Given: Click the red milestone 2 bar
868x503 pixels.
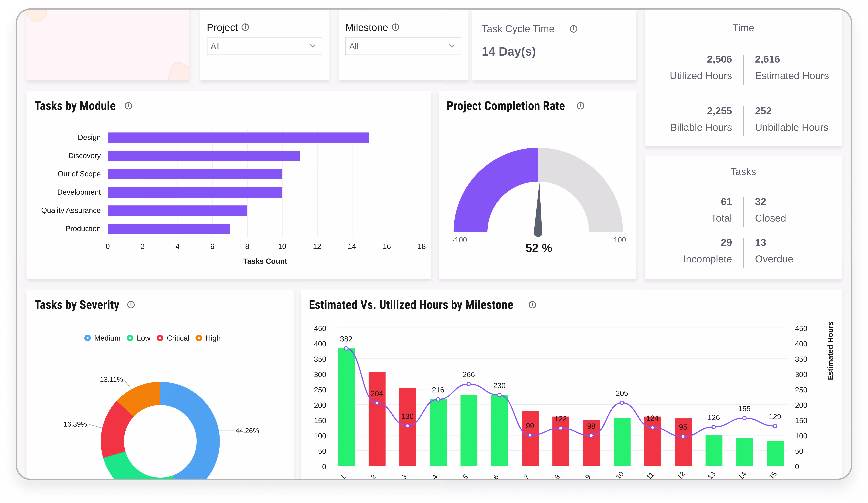Looking at the screenshot, I should click(x=377, y=419).
